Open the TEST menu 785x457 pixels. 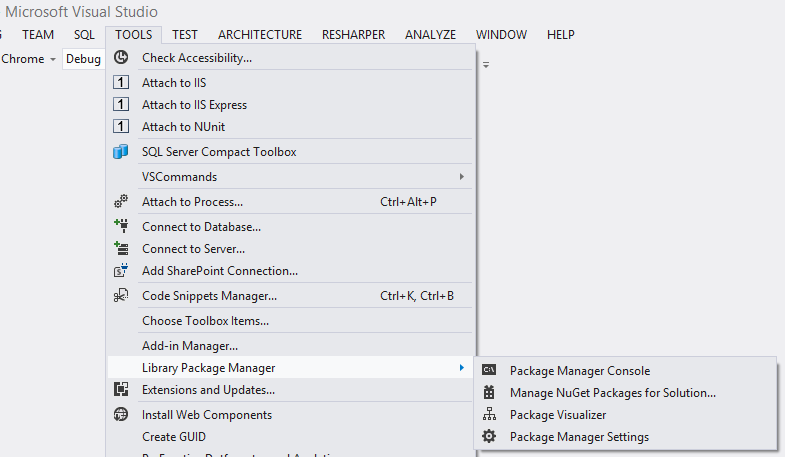185,35
